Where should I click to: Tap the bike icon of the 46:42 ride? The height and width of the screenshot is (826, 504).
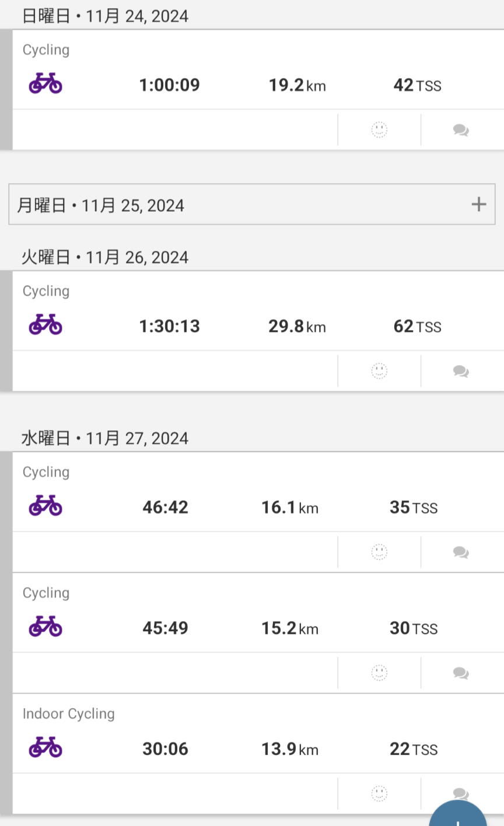click(45, 506)
